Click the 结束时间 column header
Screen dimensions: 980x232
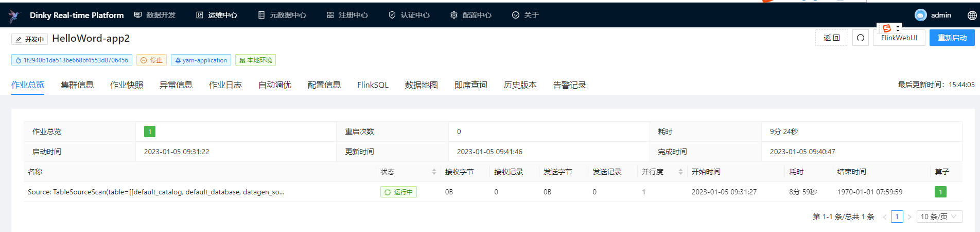pos(852,172)
